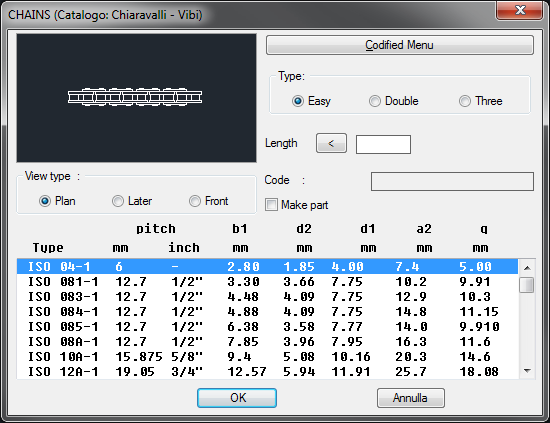This screenshot has width=550, height=423.
Task: Click the chain preview image
Action: tap(136, 98)
